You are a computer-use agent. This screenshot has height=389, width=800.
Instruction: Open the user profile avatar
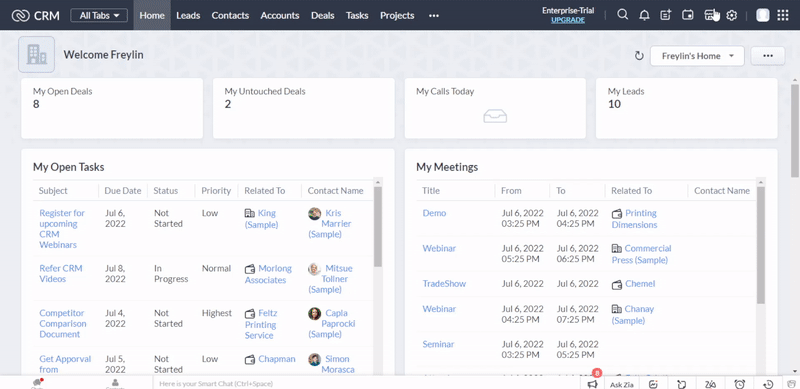click(x=763, y=15)
